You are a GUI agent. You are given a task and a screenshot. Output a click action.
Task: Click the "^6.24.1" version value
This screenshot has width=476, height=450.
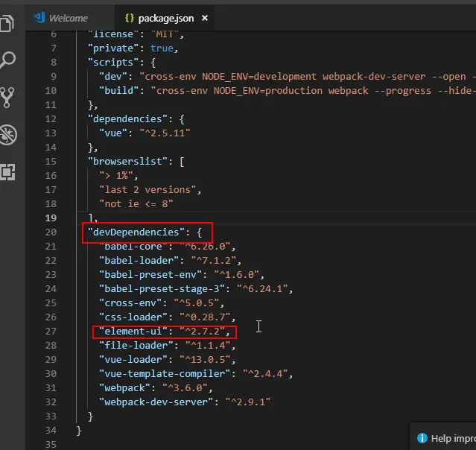[x=262, y=289]
